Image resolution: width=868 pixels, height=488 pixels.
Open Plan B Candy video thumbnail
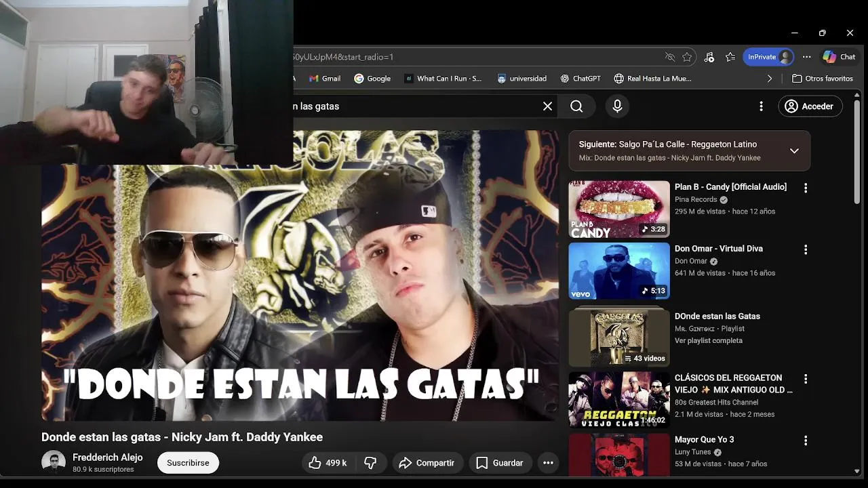coord(619,209)
